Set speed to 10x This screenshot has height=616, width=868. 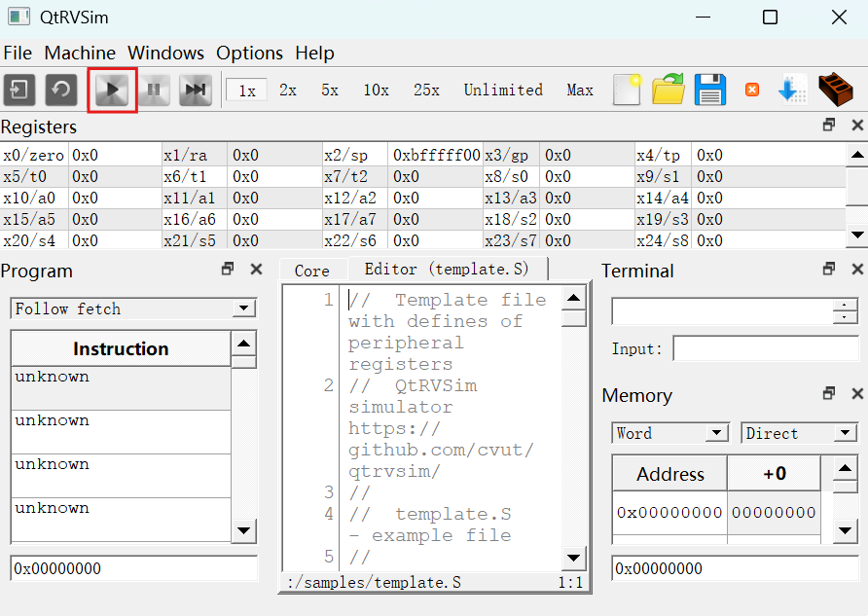(376, 91)
